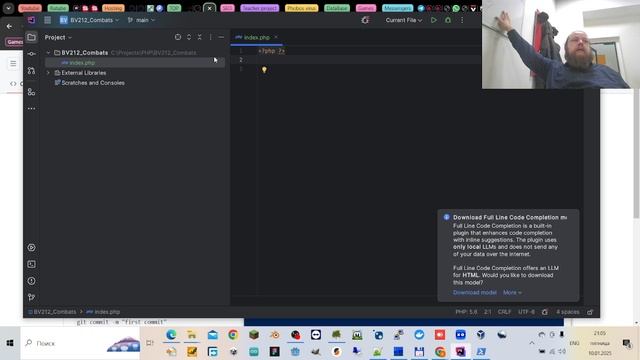
Task: Click index.php breadcrumb in navigation bar
Action: [x=103, y=312]
